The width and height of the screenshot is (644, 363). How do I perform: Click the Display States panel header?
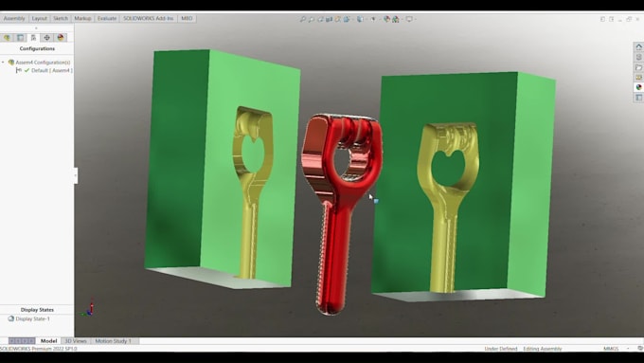point(37,310)
